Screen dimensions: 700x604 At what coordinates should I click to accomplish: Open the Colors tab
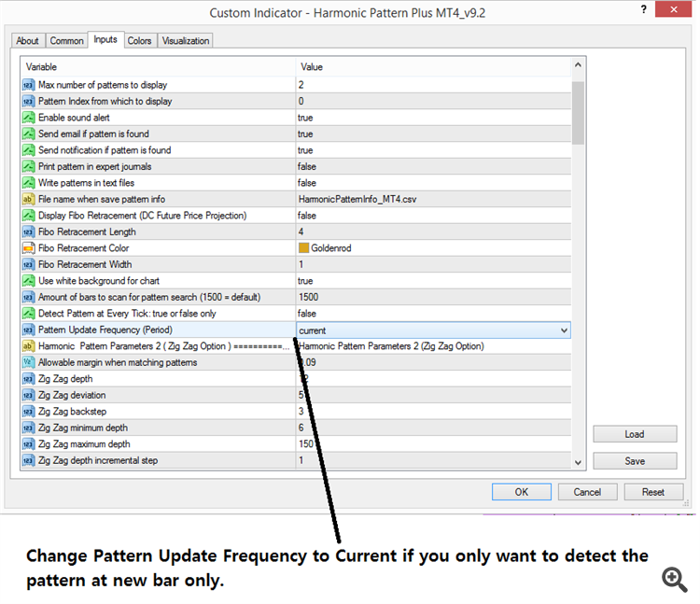click(x=139, y=41)
